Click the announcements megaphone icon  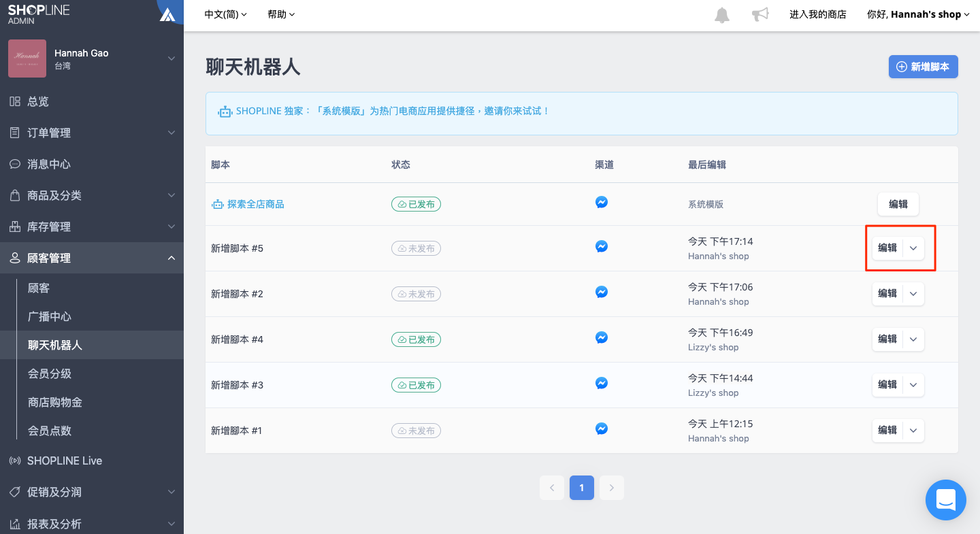point(760,14)
